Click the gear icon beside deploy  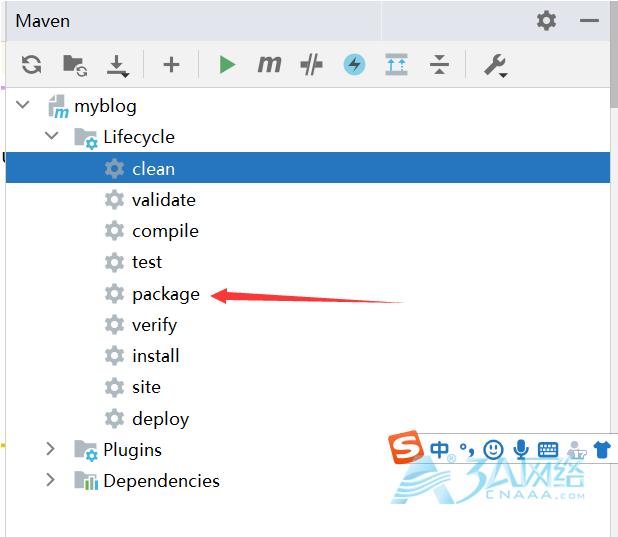pyautogui.click(x=114, y=418)
